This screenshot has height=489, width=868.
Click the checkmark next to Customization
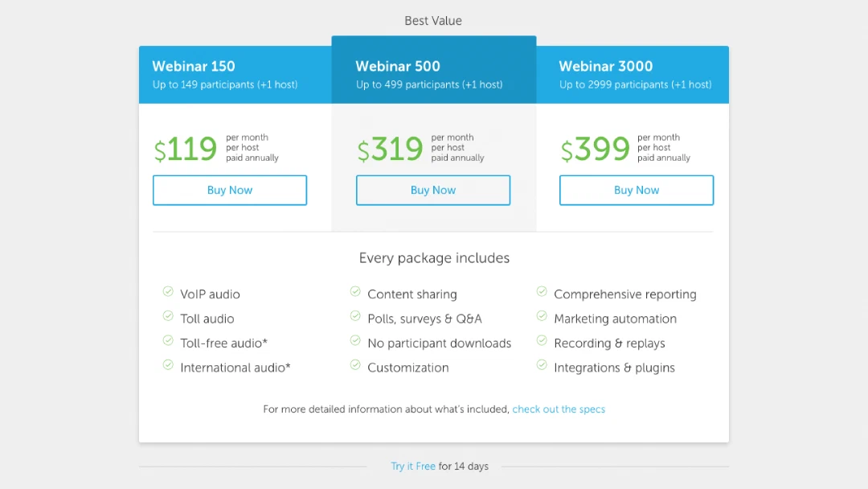[355, 365]
